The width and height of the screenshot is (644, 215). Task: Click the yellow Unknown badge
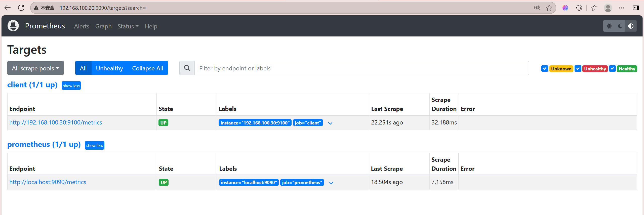tap(561, 69)
